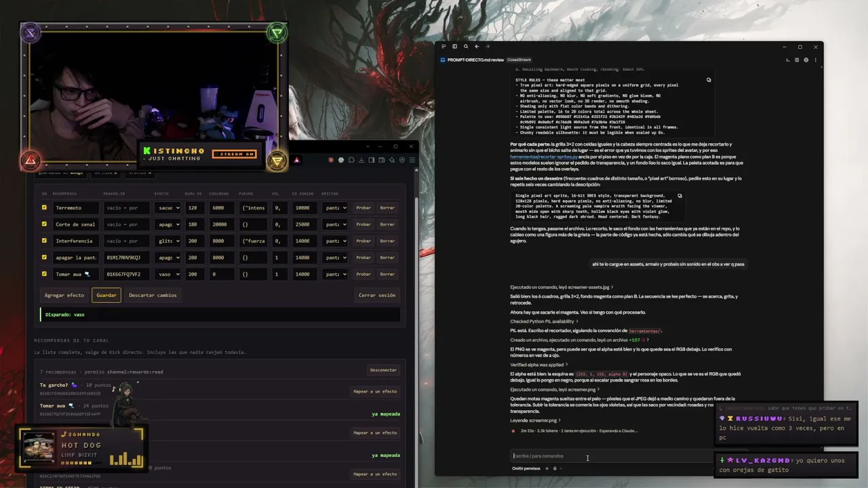The image size is (868, 488).
Task: Go forward with the right arrow in Claude window
Action: tap(487, 47)
